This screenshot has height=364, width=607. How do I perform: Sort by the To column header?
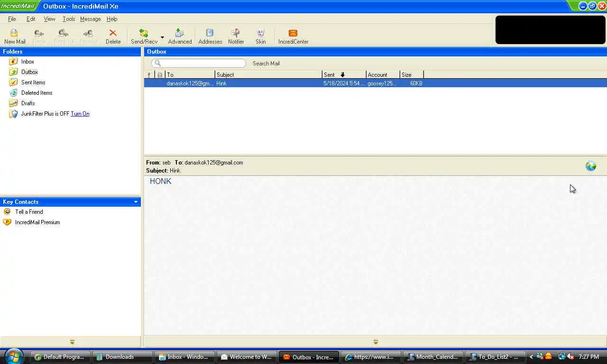pyautogui.click(x=190, y=75)
